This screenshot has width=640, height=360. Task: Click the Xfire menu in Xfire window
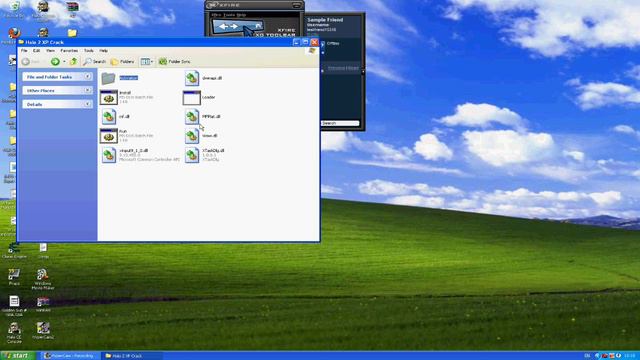point(216,15)
